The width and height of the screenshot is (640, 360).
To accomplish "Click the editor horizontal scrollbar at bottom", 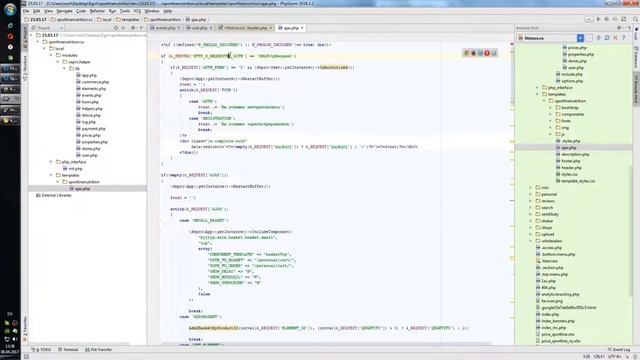I will coord(325,344).
